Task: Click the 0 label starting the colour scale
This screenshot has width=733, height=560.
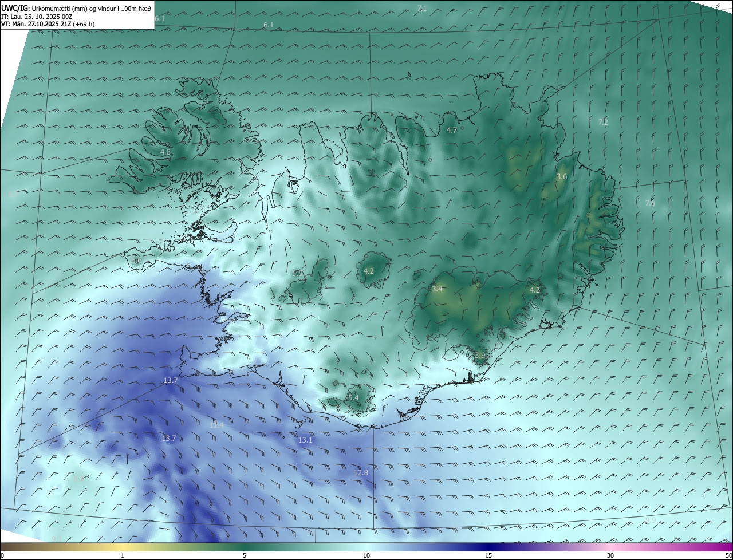Action: [x=2, y=555]
